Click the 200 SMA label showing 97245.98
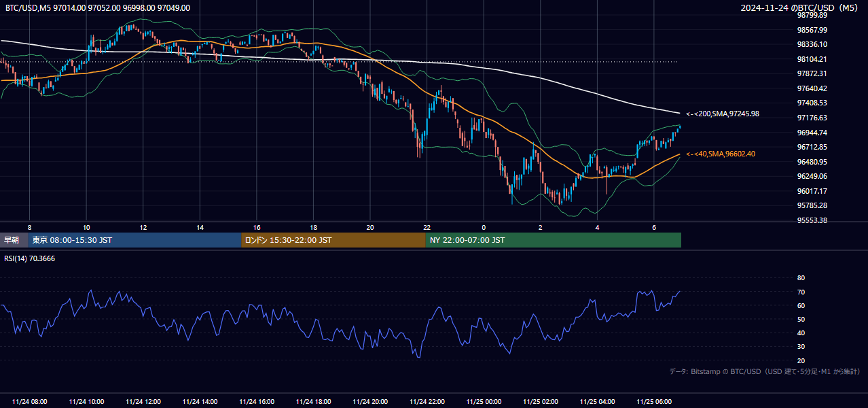868x408 pixels. pos(722,114)
